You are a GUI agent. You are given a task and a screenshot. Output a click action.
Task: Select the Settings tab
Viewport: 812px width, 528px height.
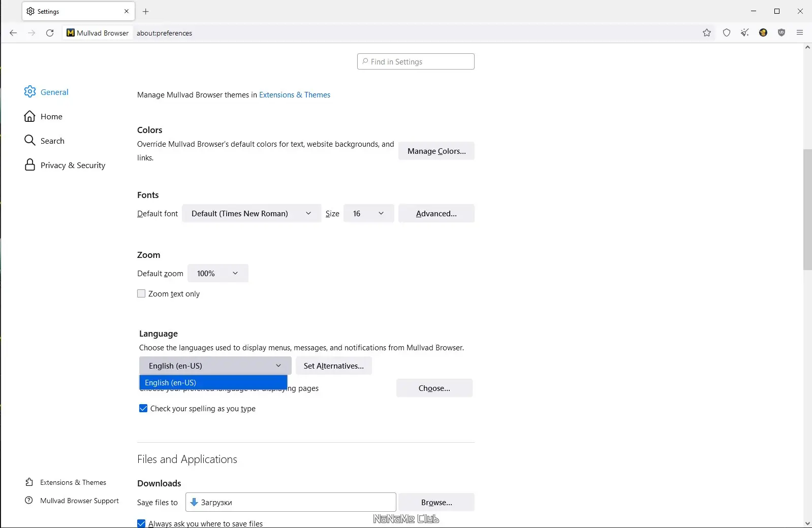78,11
